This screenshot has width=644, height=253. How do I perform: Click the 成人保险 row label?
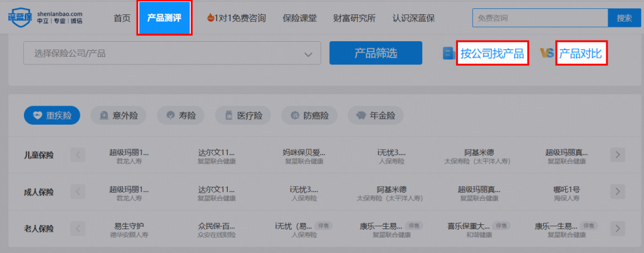(x=39, y=192)
